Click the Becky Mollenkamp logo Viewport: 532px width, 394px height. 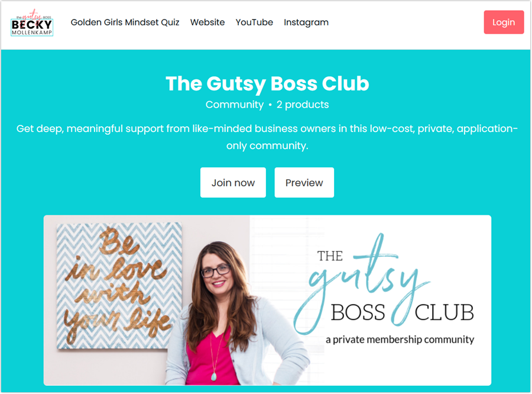point(32,23)
